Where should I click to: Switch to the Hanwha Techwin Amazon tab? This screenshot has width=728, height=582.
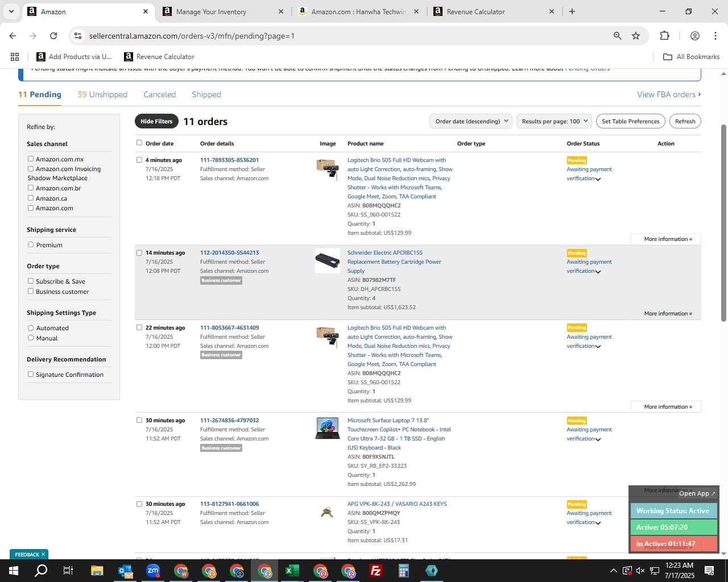[358, 11]
